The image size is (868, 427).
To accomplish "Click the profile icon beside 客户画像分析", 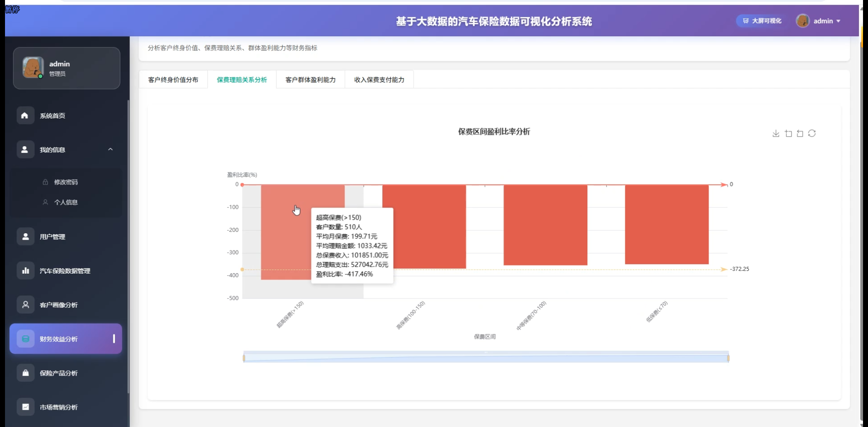I will click(25, 305).
